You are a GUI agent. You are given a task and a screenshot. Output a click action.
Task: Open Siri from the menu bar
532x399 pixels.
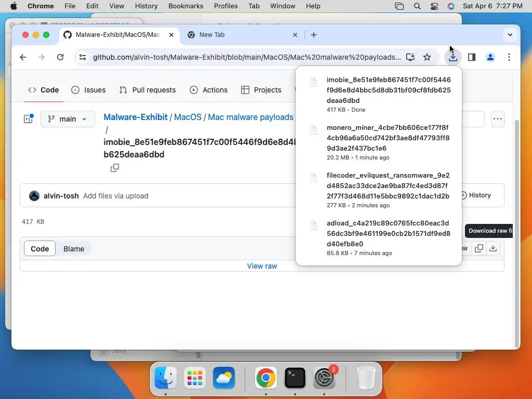[450, 6]
